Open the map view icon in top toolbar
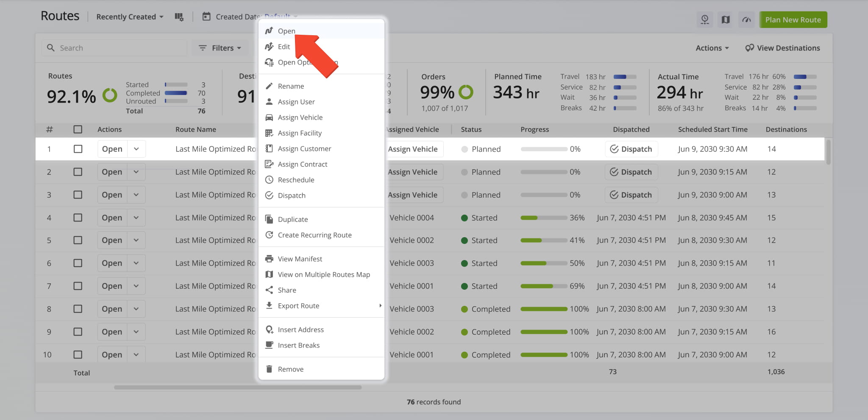868x420 pixels. [726, 20]
